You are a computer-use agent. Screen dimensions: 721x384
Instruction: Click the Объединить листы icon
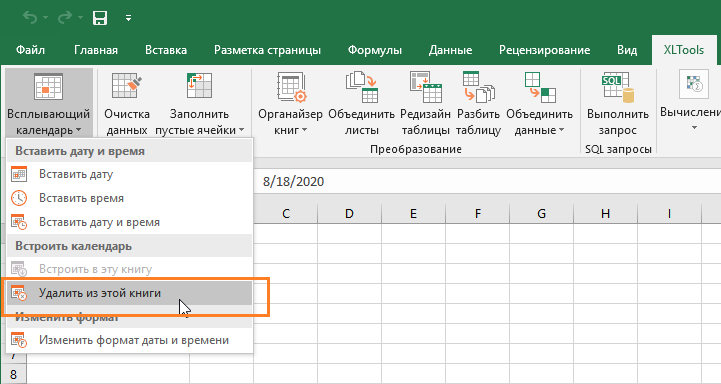pos(361,86)
